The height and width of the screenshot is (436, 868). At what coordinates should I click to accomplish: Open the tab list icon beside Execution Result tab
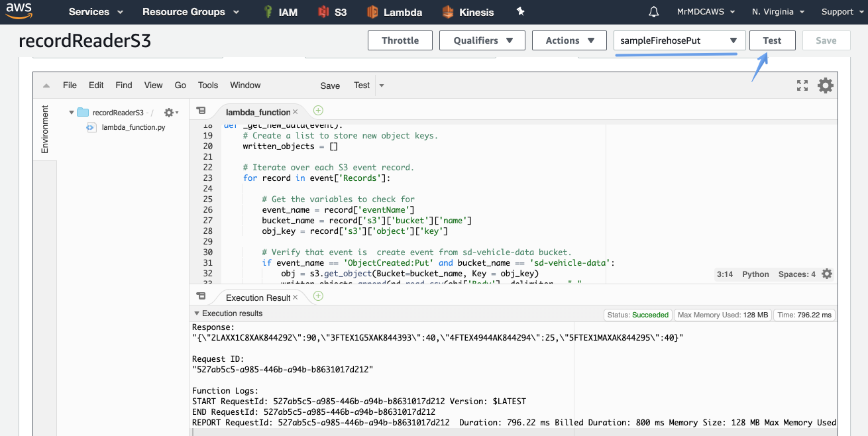(x=201, y=296)
